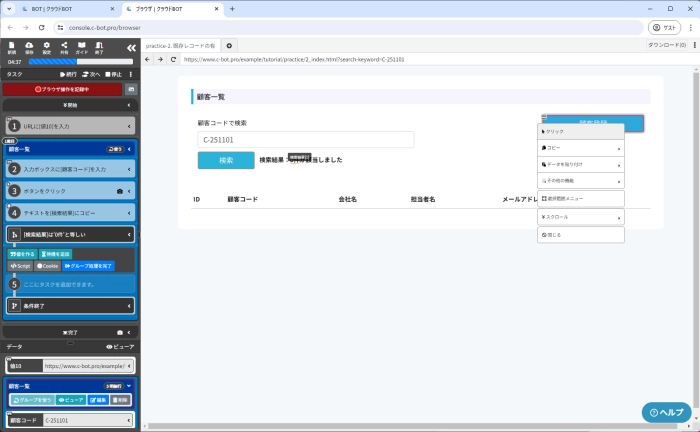Open the ガイド (guide) book icon

[82, 47]
